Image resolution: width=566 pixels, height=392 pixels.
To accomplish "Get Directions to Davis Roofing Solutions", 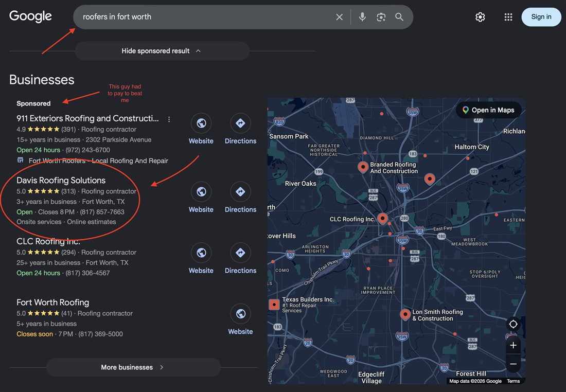I will [x=240, y=192].
